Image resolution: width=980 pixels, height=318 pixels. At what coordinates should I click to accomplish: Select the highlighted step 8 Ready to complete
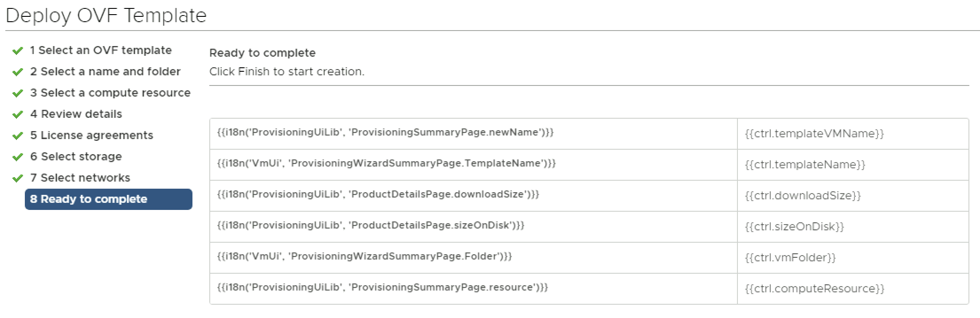point(108,199)
